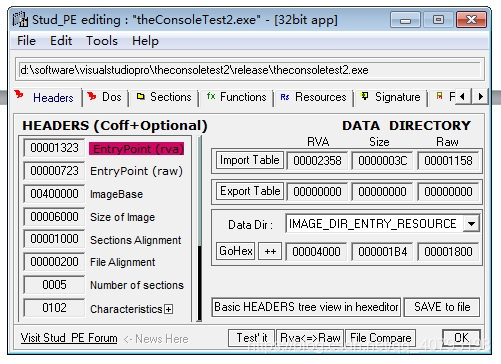Click the file path input field

click(250, 70)
